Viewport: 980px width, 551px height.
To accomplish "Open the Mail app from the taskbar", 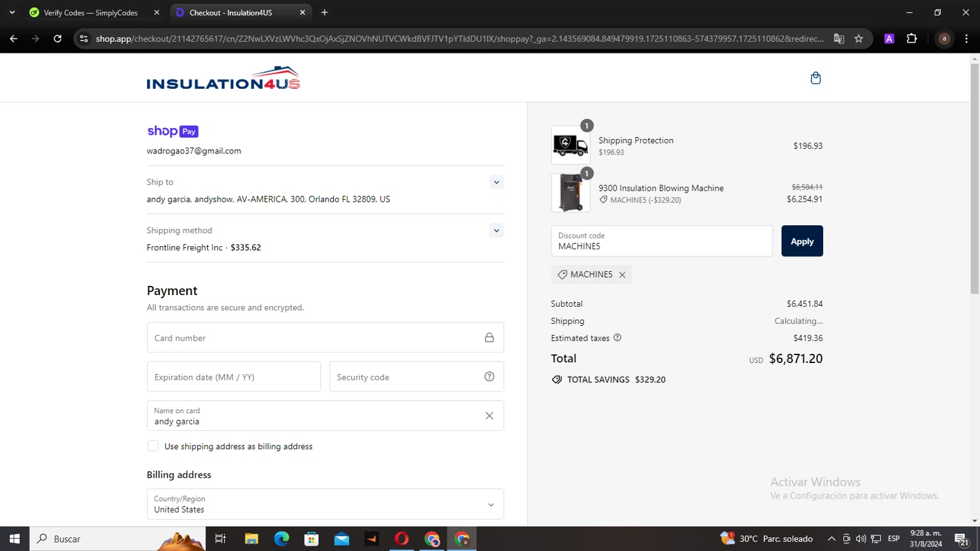I will tap(342, 539).
